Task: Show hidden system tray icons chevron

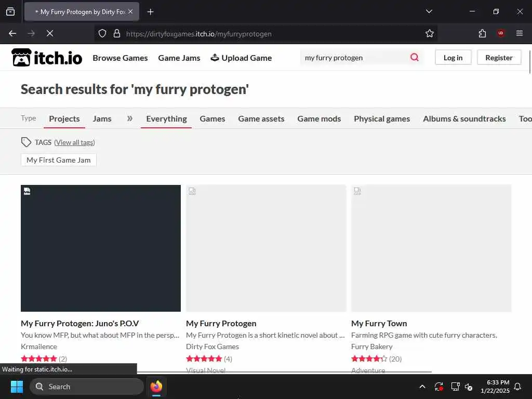Action: click(x=422, y=387)
